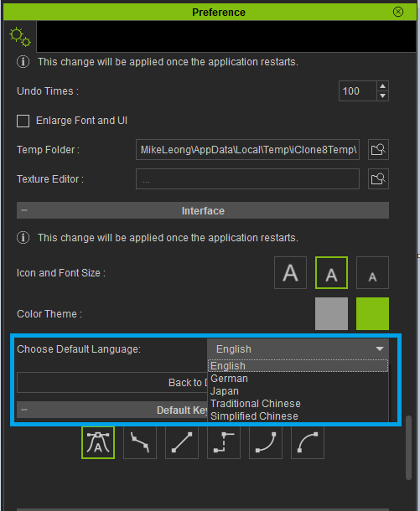Click the Temp Folder path field

pyautogui.click(x=247, y=150)
